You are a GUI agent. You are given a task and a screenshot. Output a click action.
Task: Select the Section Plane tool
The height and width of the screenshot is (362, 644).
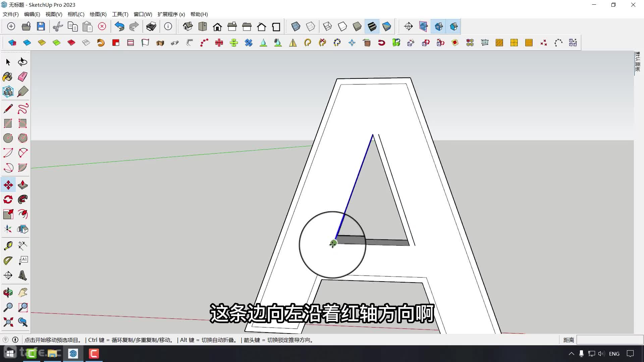(8, 275)
